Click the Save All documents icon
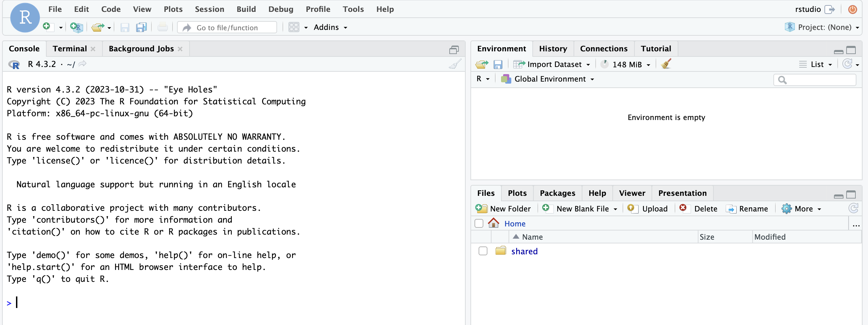This screenshot has height=325, width=868. click(141, 27)
